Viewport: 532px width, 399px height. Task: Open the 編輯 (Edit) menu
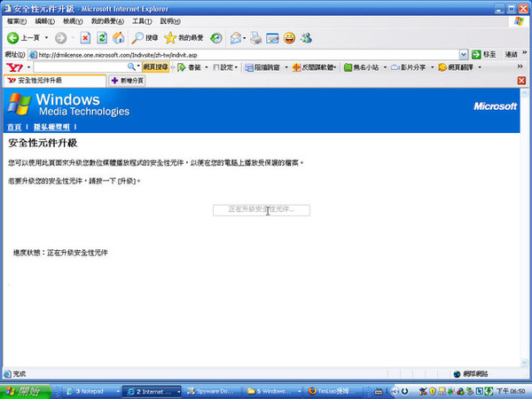[45, 21]
